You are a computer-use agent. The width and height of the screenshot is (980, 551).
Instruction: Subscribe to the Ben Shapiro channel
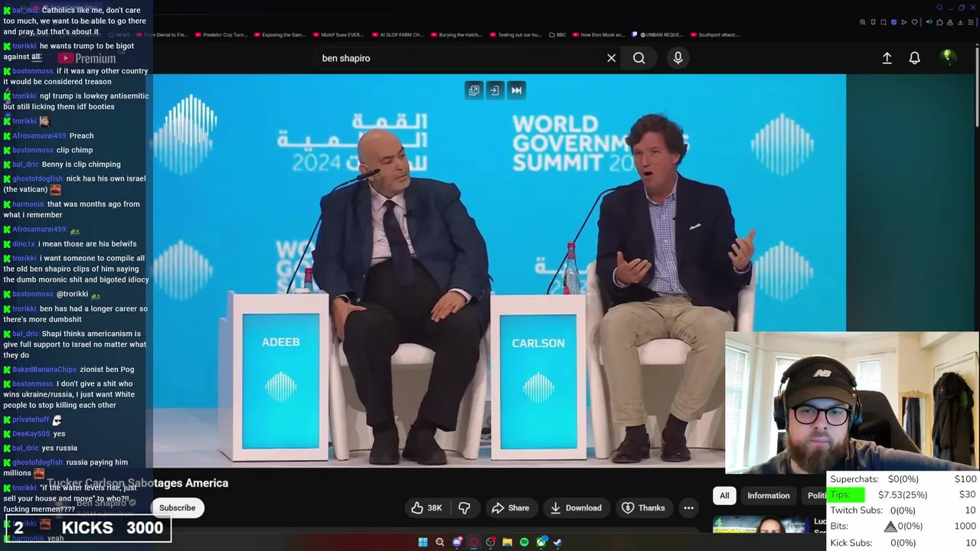coord(177,507)
